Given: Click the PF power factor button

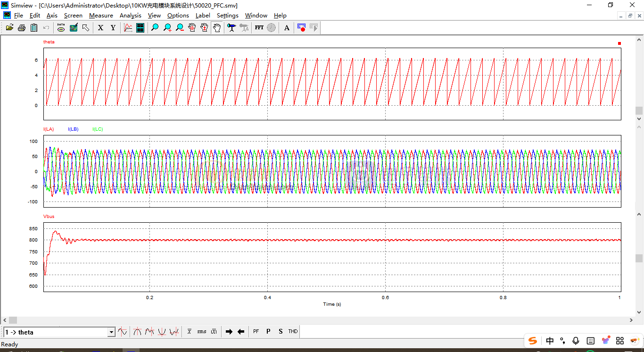Looking at the screenshot, I should pyautogui.click(x=256, y=332).
